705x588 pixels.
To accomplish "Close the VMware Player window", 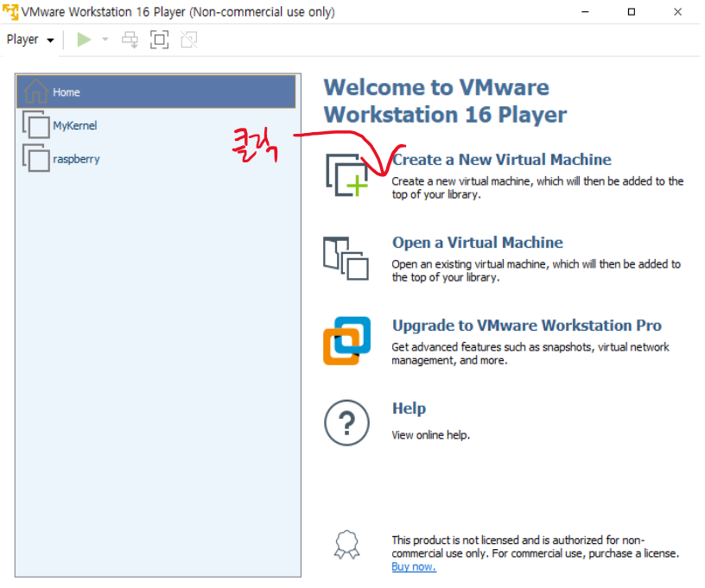I will pyautogui.click(x=677, y=12).
